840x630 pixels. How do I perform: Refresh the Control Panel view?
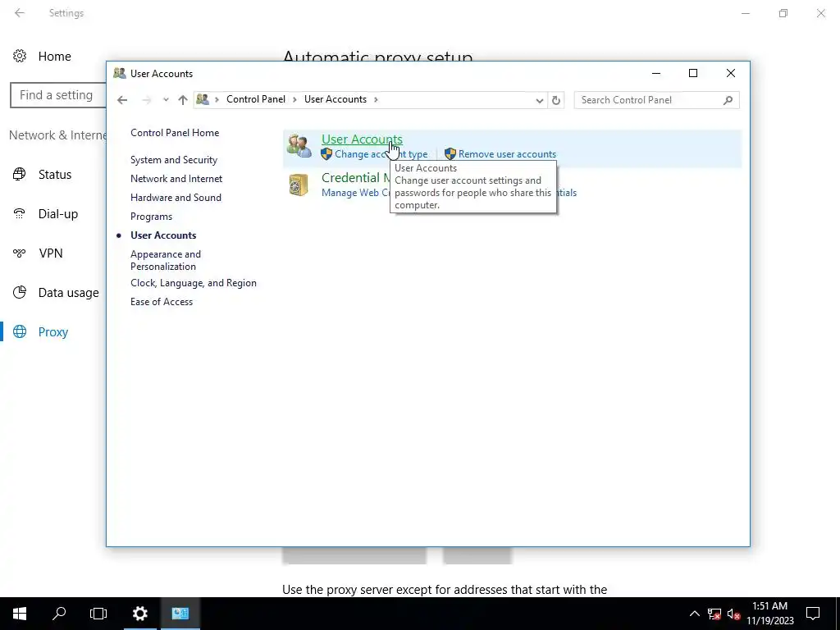click(x=556, y=101)
